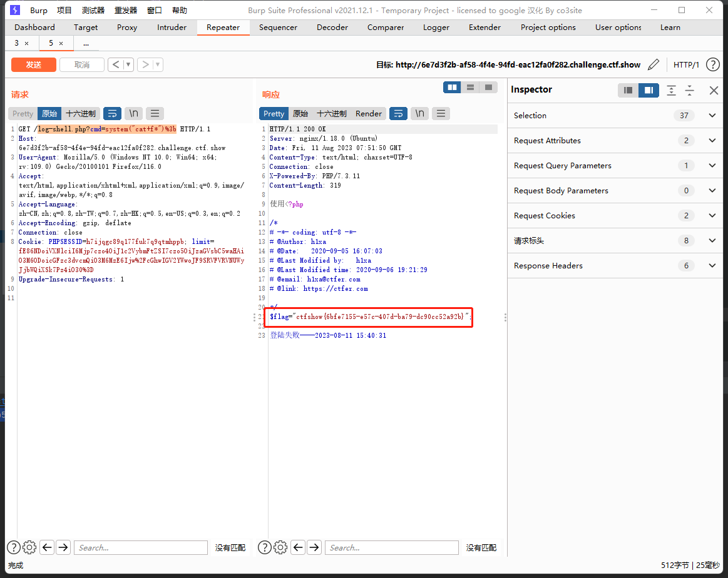Screen dimensions: 728x578
Task: Jump to previous response search match
Action: (x=298, y=548)
